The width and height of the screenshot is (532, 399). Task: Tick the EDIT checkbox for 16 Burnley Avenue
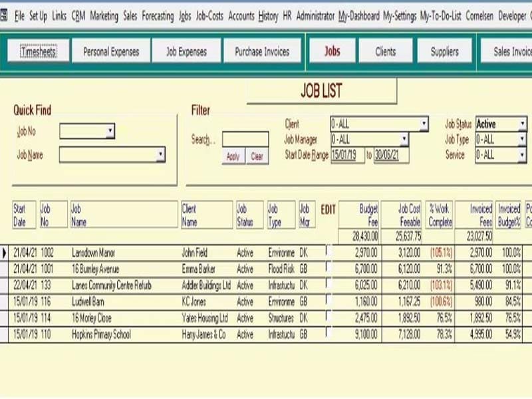pyautogui.click(x=329, y=267)
